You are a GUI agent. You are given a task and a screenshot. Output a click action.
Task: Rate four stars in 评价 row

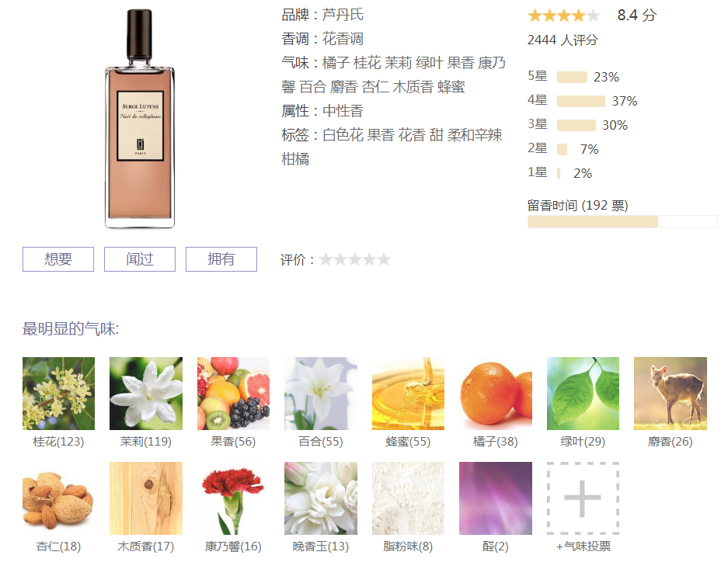(x=369, y=259)
